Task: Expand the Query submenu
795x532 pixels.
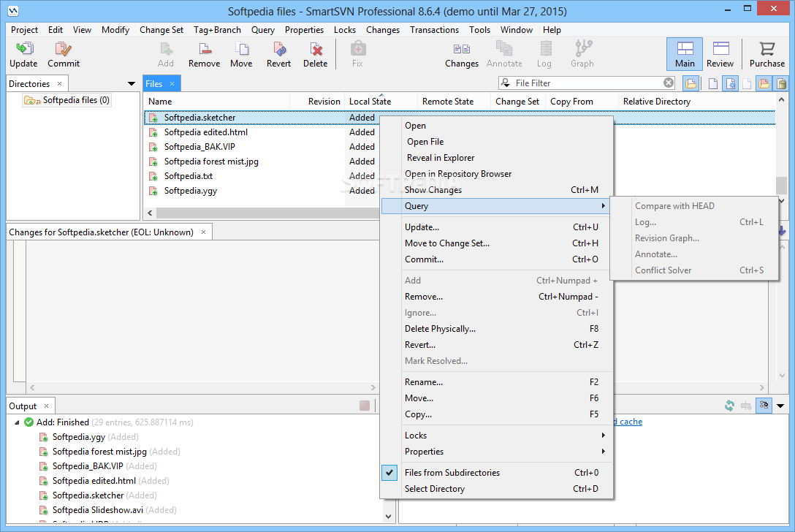Action: [x=496, y=206]
